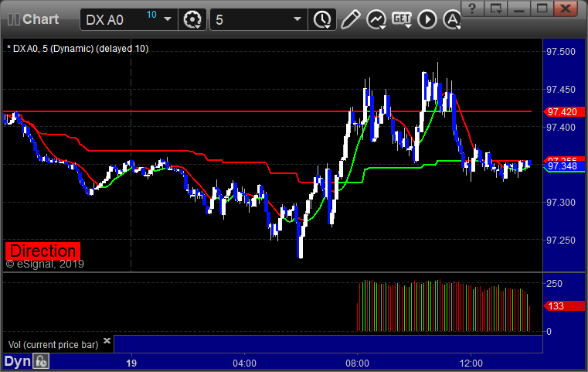Click the help question mark button
This screenshot has width=588, height=372.
point(472,9)
